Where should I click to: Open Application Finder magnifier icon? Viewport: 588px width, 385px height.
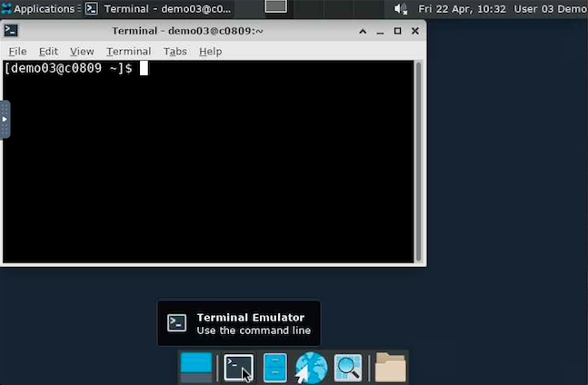coord(347,368)
